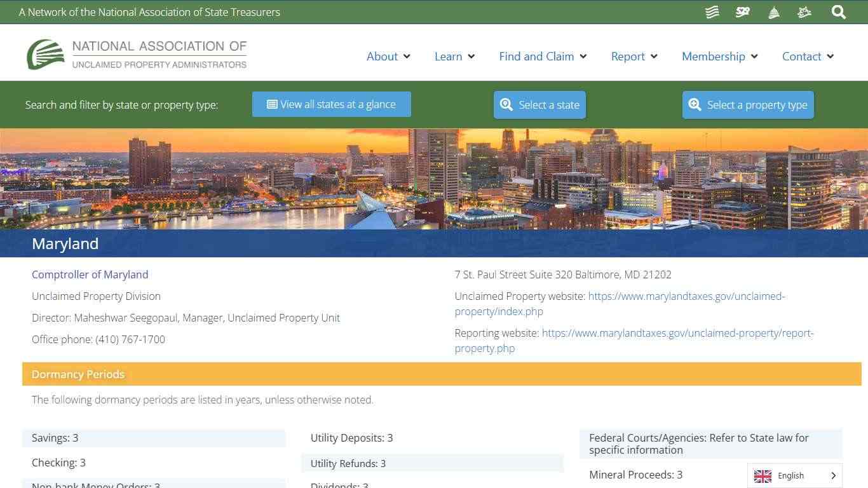
Task: Open the search magnifier in the top bar
Action: 838,11
